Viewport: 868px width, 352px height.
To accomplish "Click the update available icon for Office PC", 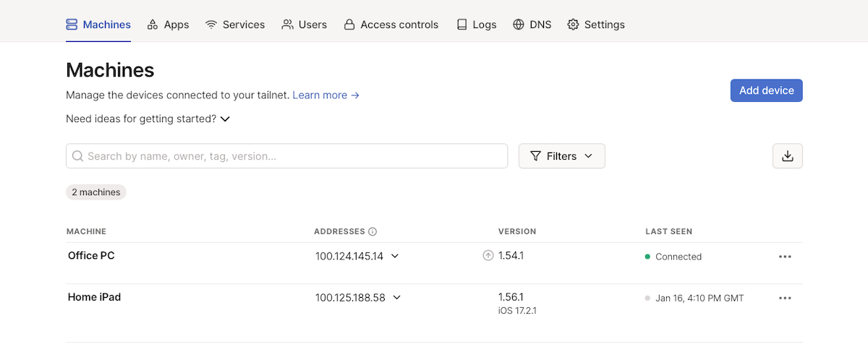I will (x=488, y=255).
